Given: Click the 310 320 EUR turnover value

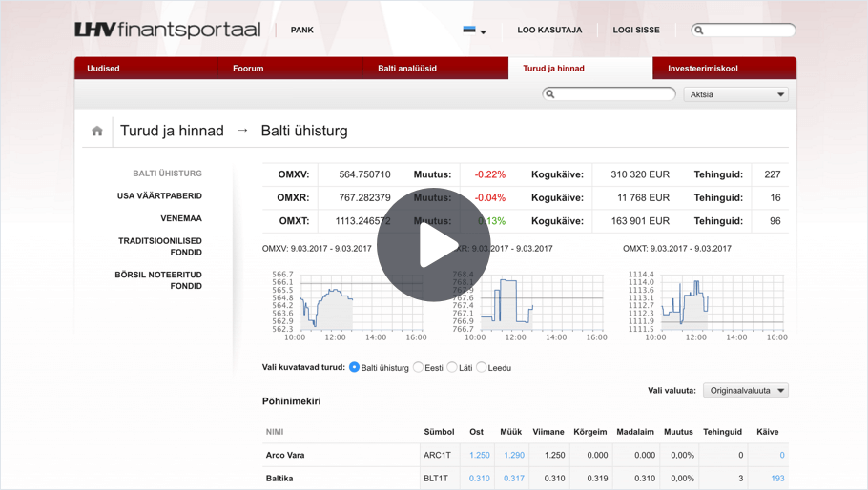Looking at the screenshot, I should pyautogui.click(x=640, y=174).
